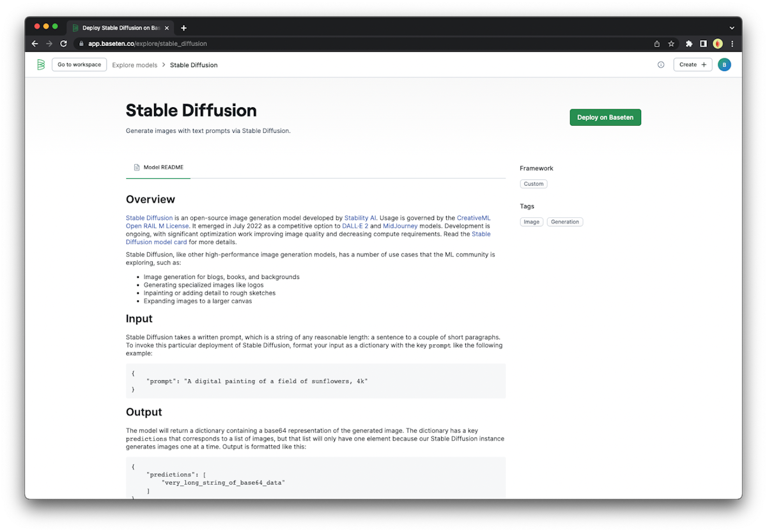Bookmark this page with star icon
Screen dimensions: 767x532
point(671,44)
